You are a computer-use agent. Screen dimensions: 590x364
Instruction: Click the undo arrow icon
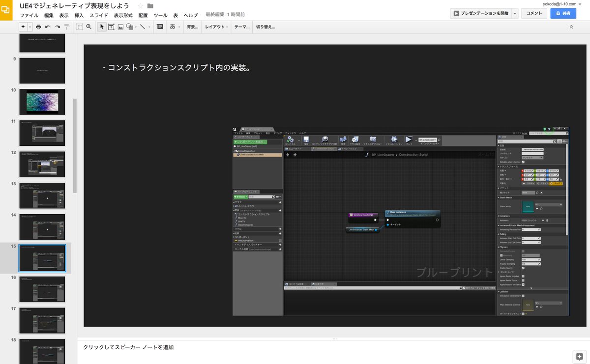pyautogui.click(x=48, y=27)
